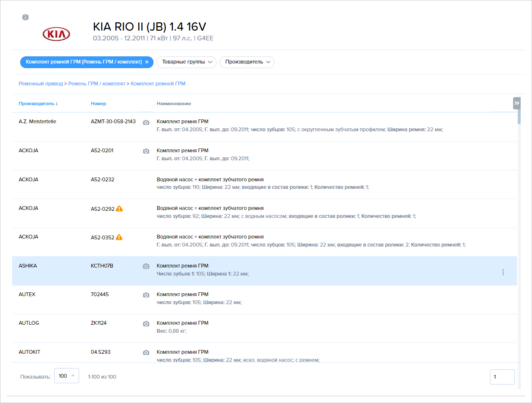532x403 pixels.
Task: Click AUTLOG manufacturer name
Action: pyautogui.click(x=29, y=323)
